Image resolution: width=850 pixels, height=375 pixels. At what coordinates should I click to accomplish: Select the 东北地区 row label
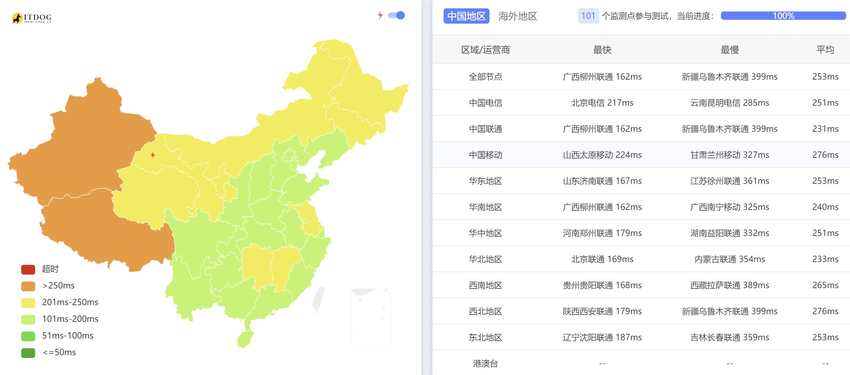click(x=486, y=337)
